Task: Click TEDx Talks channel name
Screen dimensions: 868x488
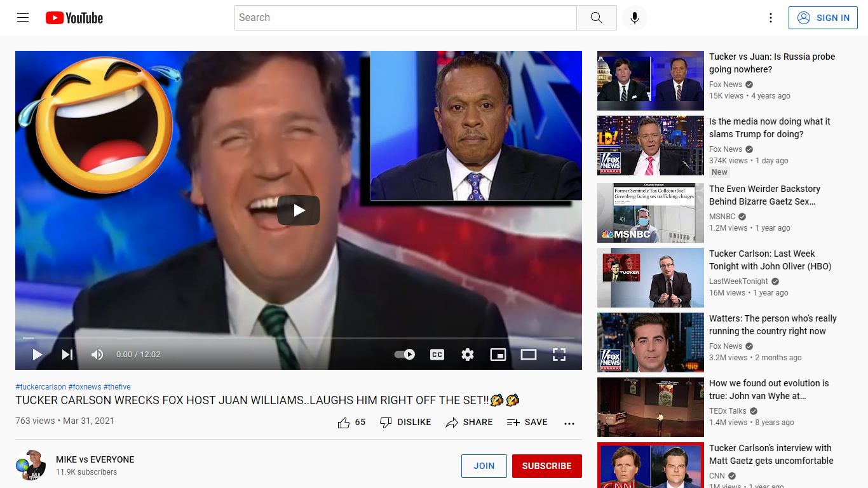Action: coord(728,411)
